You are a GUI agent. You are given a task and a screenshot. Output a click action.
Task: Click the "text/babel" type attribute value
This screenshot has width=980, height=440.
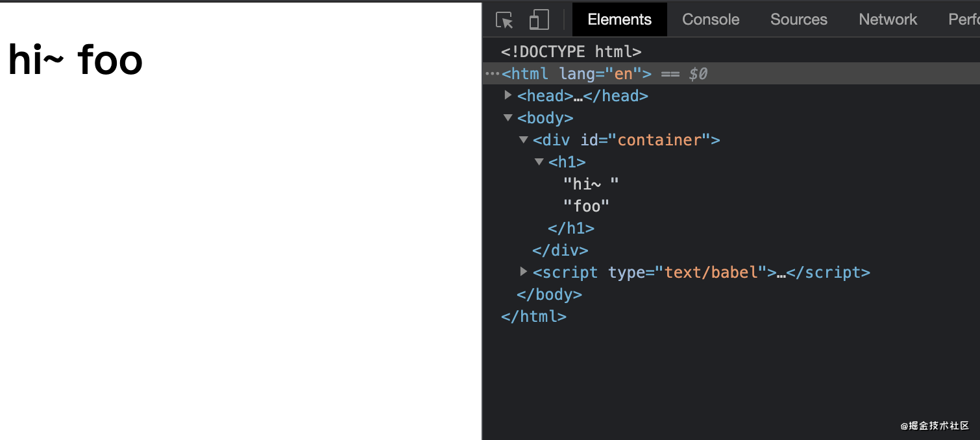[x=712, y=273]
